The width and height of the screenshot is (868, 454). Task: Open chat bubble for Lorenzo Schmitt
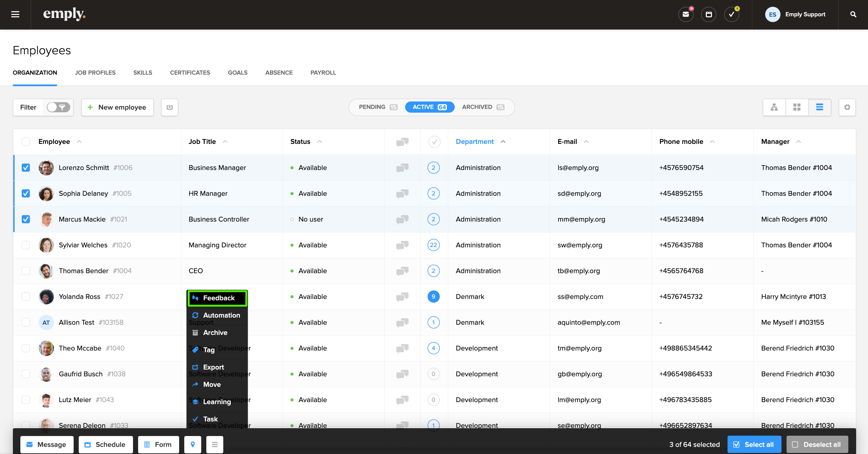point(402,167)
